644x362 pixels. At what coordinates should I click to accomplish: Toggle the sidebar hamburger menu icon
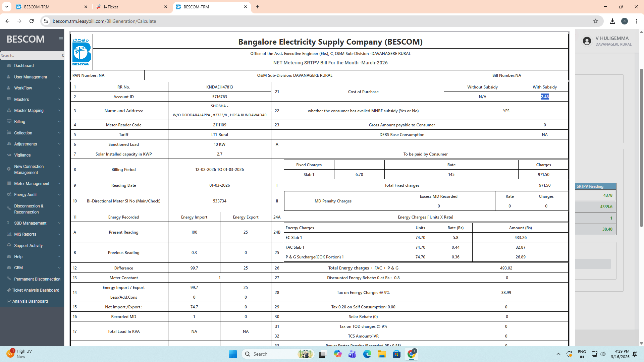(x=61, y=39)
